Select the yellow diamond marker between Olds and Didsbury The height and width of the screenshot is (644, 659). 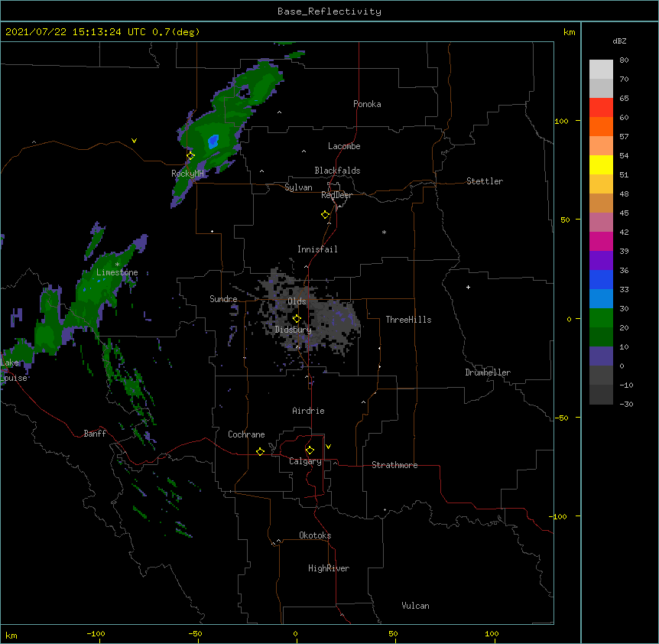[297, 319]
